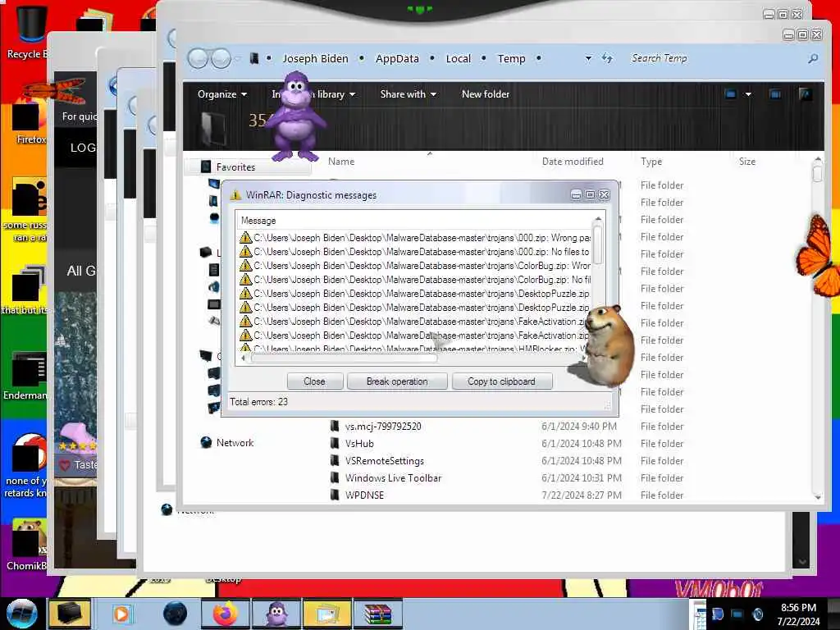Click the round globe taskbar icon
This screenshot has height=630, width=840.
pyautogui.click(x=176, y=614)
